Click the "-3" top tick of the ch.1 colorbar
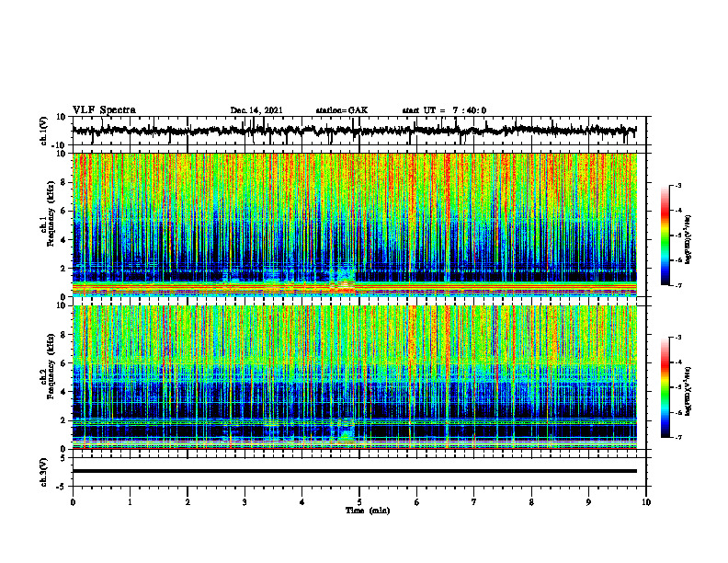The width and height of the screenshot is (728, 563). click(677, 186)
